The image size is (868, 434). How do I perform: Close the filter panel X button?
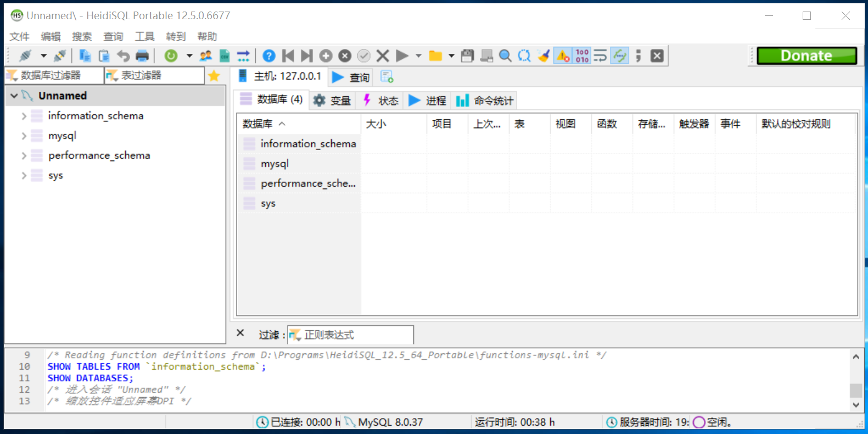(240, 333)
